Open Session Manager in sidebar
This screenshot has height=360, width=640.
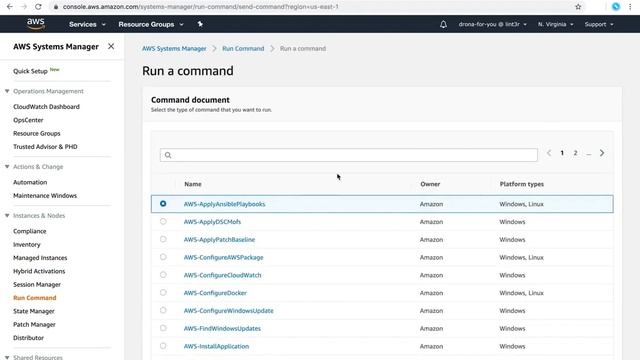(37, 284)
